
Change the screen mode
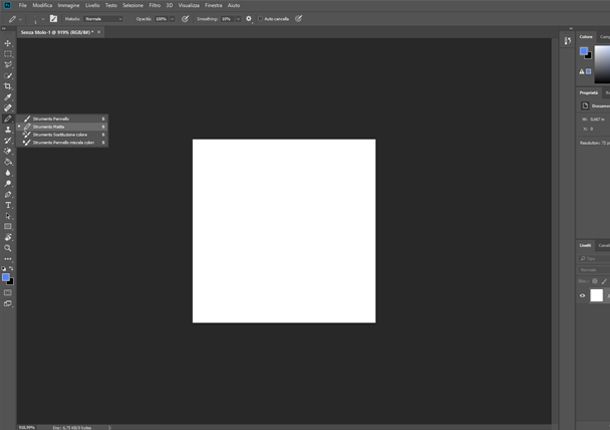tap(8, 304)
